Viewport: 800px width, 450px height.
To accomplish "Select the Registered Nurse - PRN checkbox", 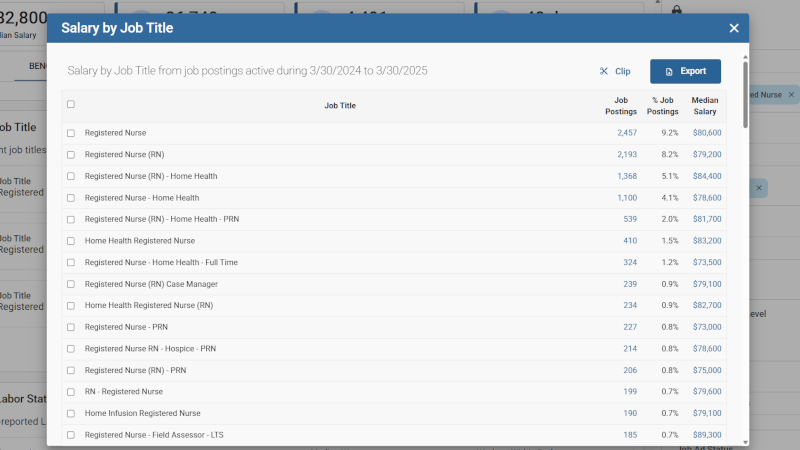I will pyautogui.click(x=71, y=327).
